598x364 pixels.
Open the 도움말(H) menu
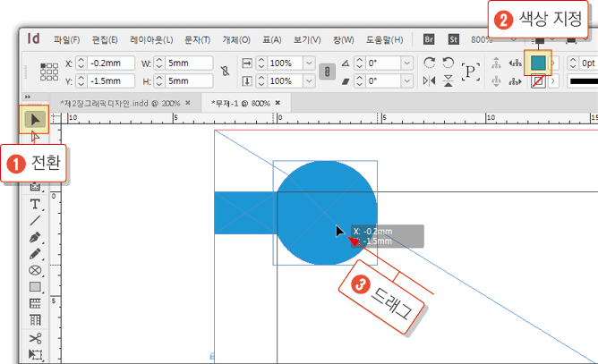pyautogui.click(x=384, y=39)
